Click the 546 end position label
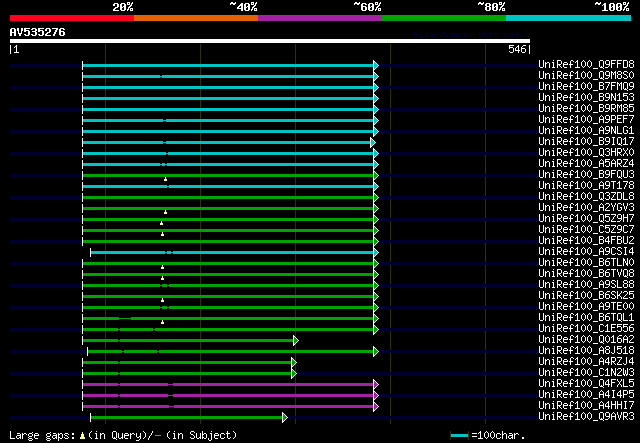The width and height of the screenshot is (640, 443). coord(518,49)
